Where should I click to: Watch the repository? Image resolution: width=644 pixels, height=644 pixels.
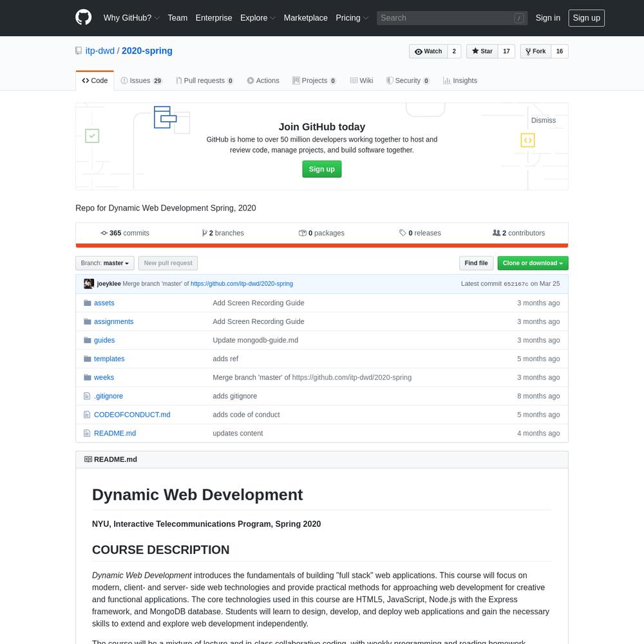coord(428,52)
